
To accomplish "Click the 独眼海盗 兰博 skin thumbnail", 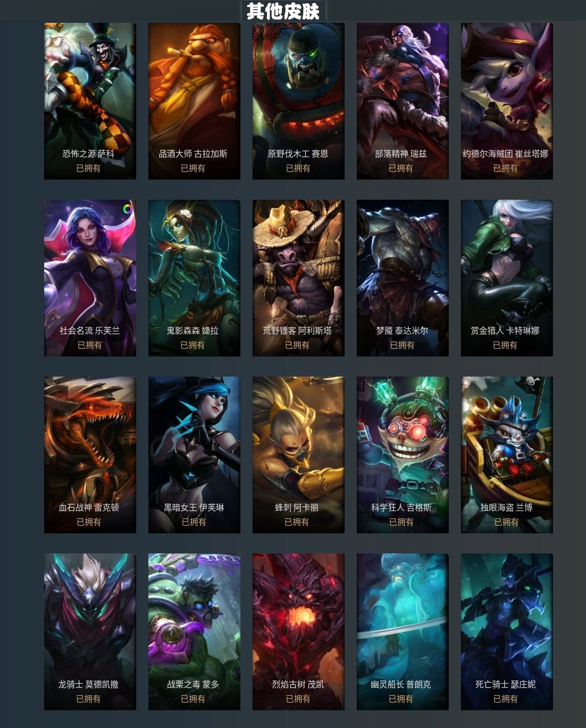I will (x=507, y=455).
